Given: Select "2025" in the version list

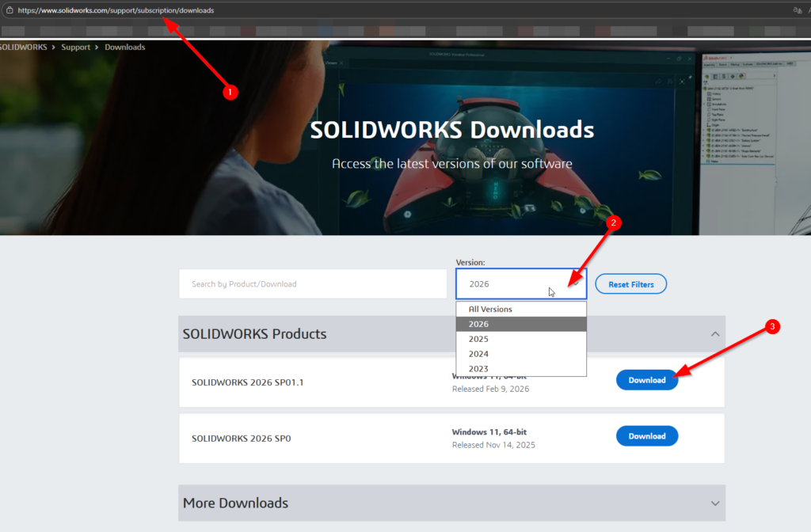Looking at the screenshot, I should pos(478,338).
